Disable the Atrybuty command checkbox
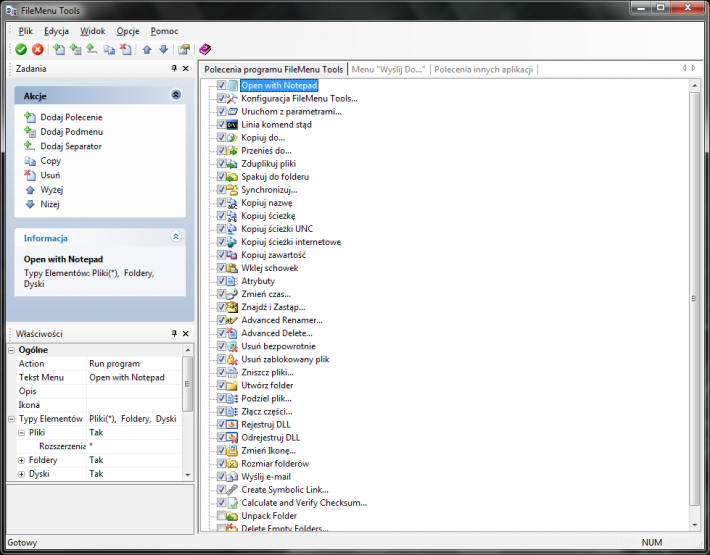 click(221, 281)
